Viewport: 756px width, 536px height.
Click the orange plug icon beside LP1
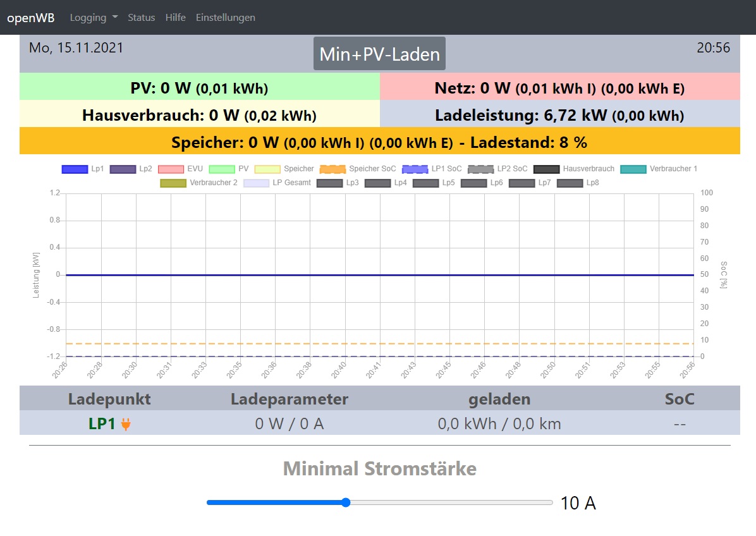(126, 424)
